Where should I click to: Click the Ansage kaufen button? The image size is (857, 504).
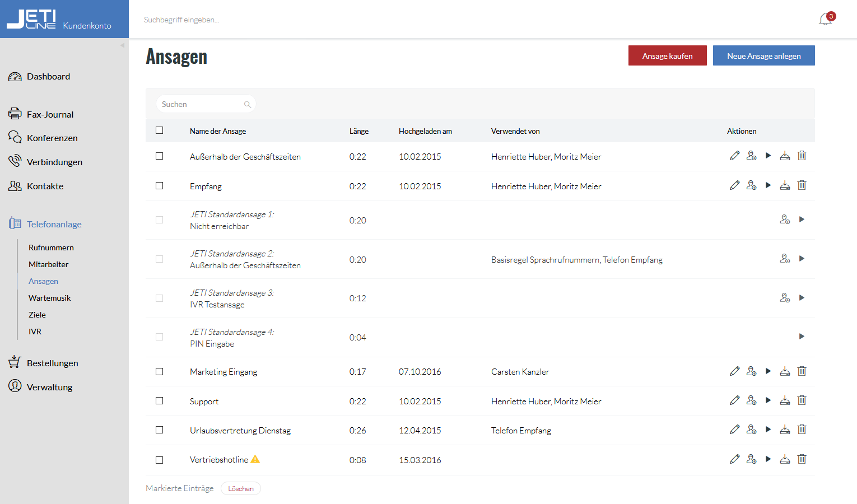click(668, 55)
